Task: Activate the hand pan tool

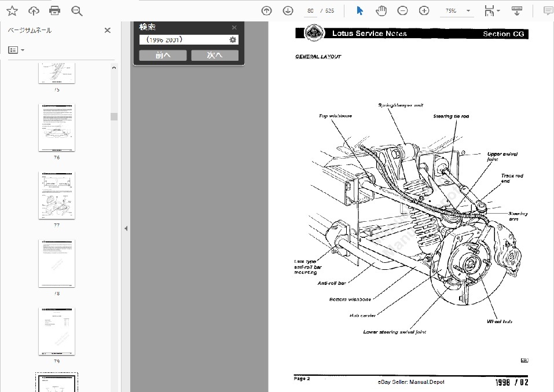Action: click(381, 10)
